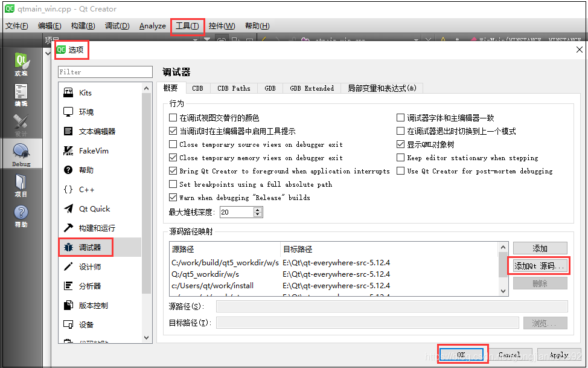Close the 选项 options dialog
Image resolution: width=588 pixels, height=368 pixels.
(580, 50)
